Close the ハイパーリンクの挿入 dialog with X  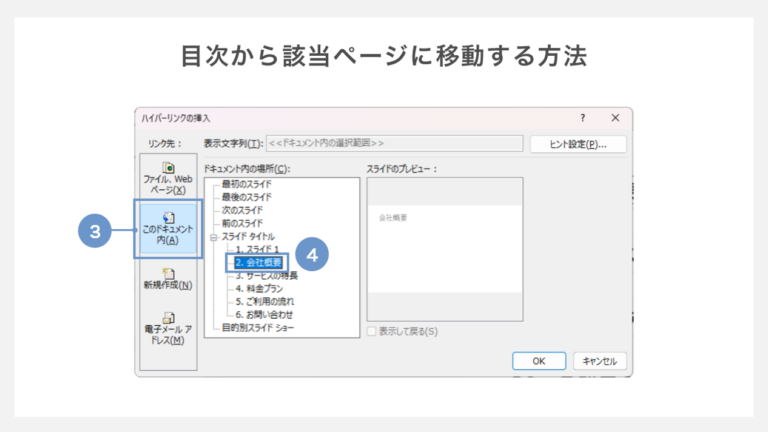[616, 118]
